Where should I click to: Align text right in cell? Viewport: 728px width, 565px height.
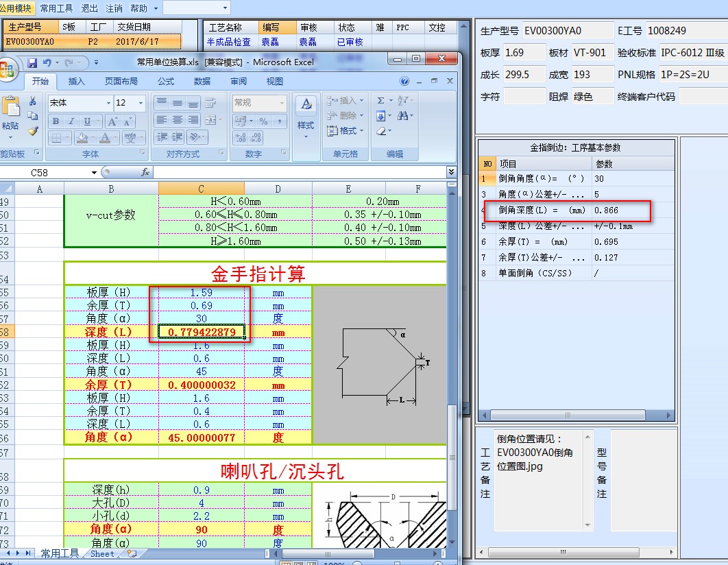[x=193, y=120]
